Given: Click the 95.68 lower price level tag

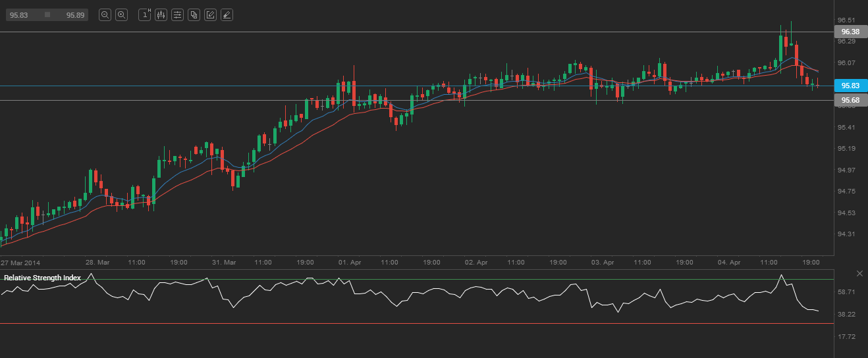Looking at the screenshot, I should click(850, 100).
